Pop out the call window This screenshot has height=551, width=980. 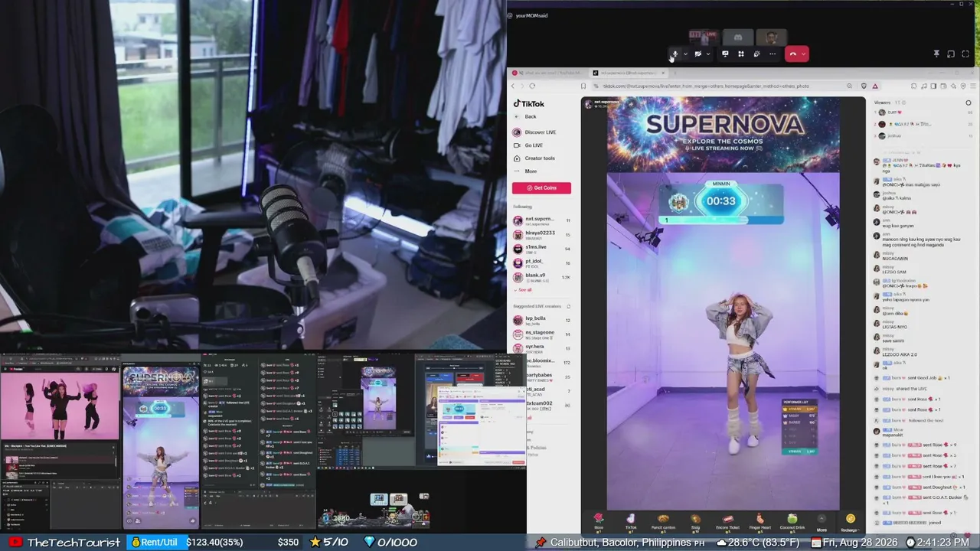pos(951,54)
